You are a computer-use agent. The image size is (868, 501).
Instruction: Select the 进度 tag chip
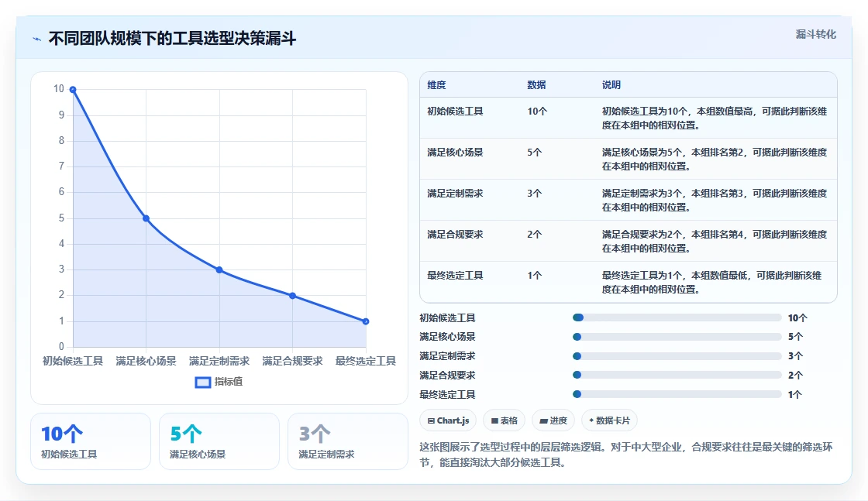pos(553,420)
